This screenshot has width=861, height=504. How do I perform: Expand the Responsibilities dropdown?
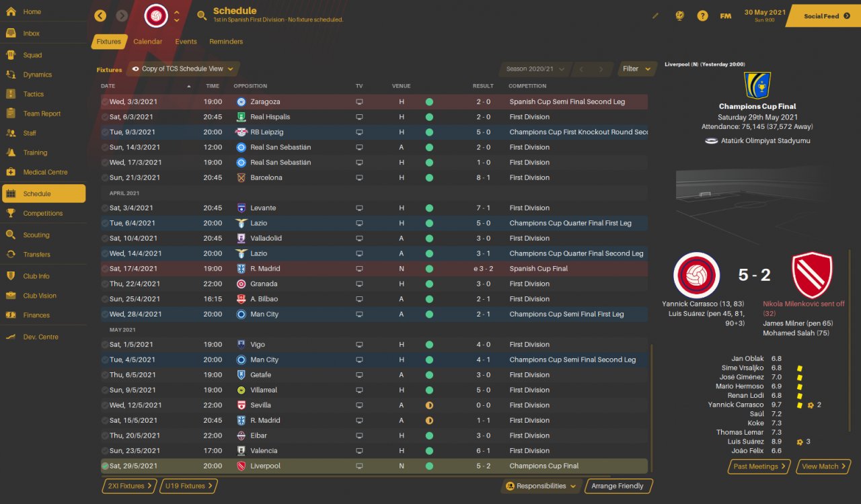click(x=541, y=486)
